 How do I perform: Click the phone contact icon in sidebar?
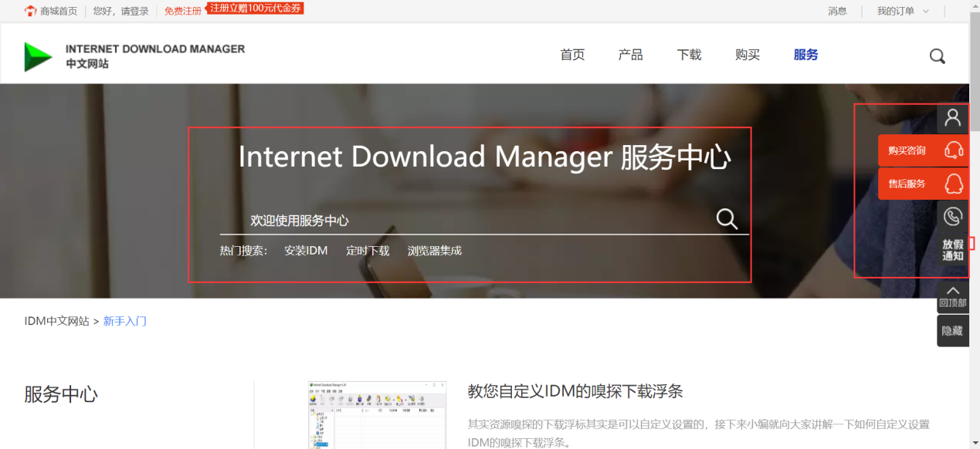click(x=953, y=217)
